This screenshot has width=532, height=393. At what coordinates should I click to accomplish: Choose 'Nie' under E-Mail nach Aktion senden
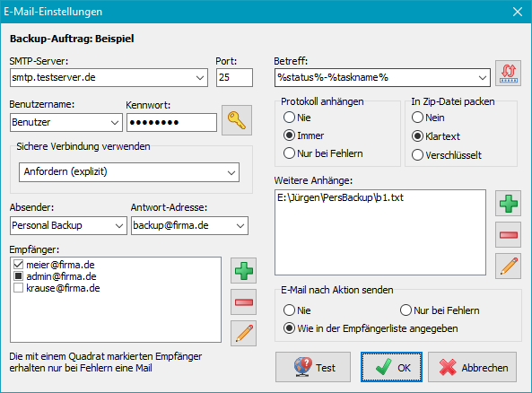click(289, 310)
